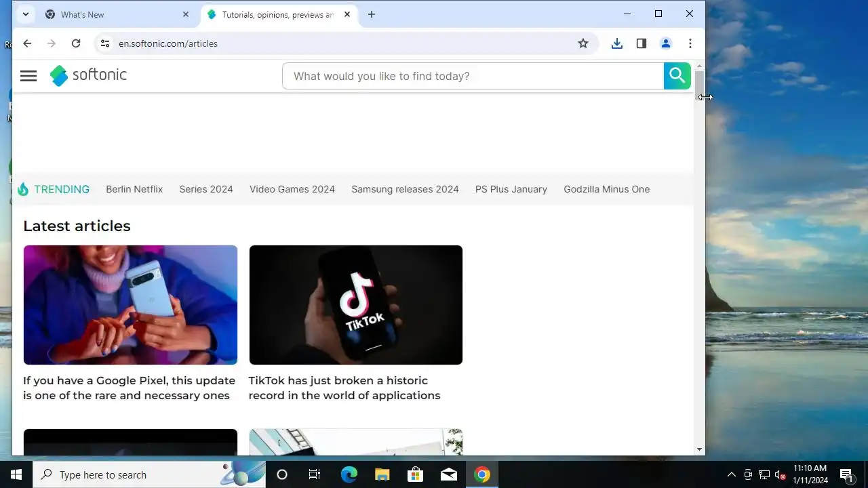The height and width of the screenshot is (488, 868).
Task: Close the Softonic articles tab
Action: tap(347, 14)
